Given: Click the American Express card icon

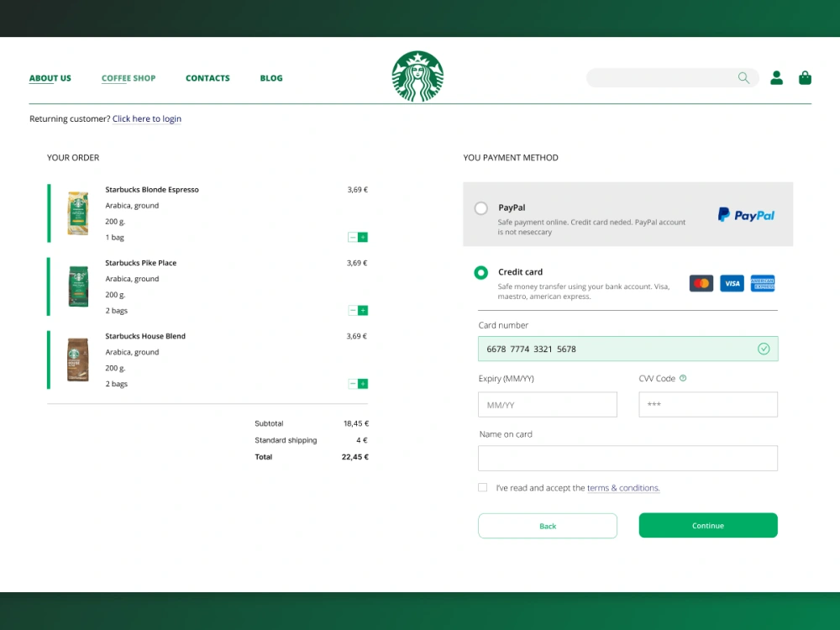Looking at the screenshot, I should (763, 283).
